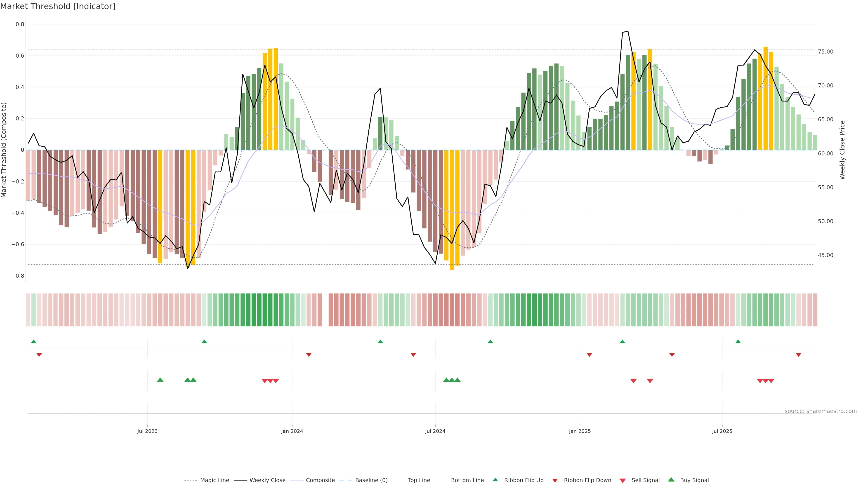Image resolution: width=868 pixels, height=488 pixels.
Task: Click the Weekly Close Price axis title
Action: click(842, 150)
